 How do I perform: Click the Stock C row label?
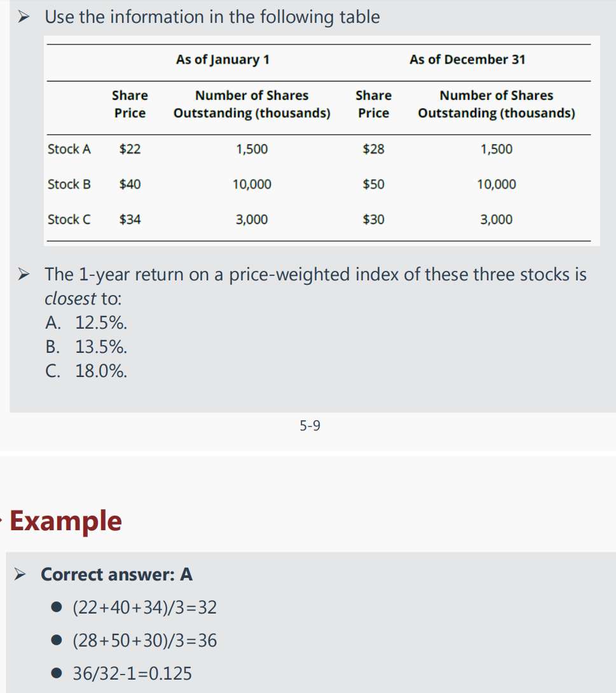point(69,219)
